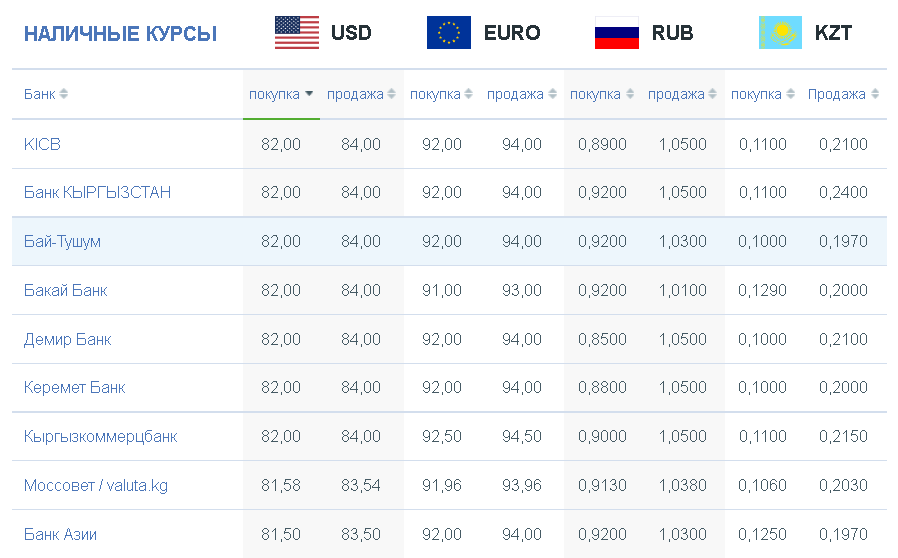
Task: Open the KICB bank link
Action: [42, 144]
